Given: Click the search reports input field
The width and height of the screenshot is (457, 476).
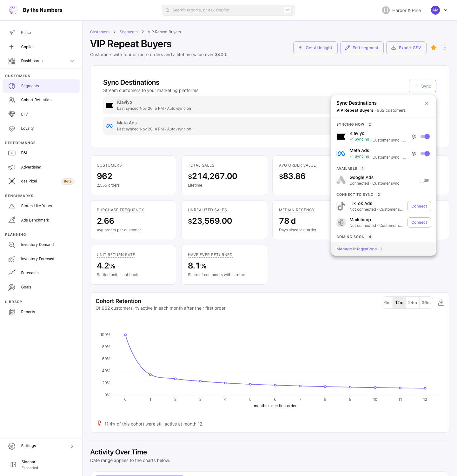Looking at the screenshot, I should coord(228,10).
